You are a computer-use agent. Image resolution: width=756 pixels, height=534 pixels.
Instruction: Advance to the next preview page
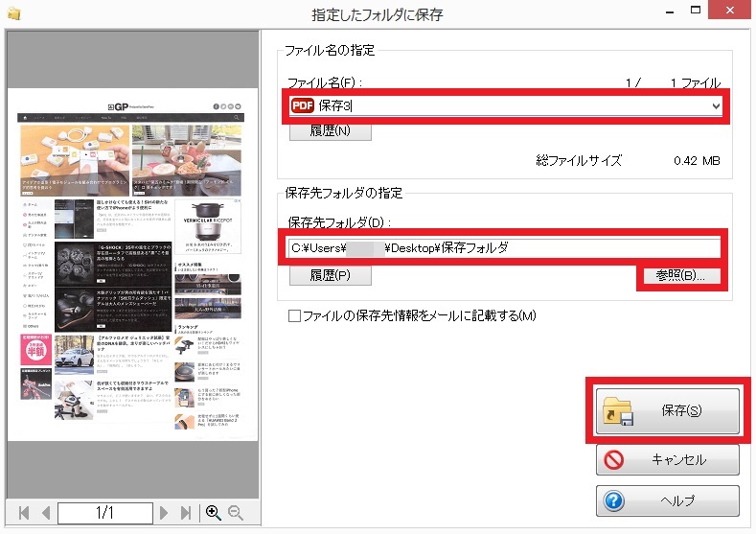point(165,513)
